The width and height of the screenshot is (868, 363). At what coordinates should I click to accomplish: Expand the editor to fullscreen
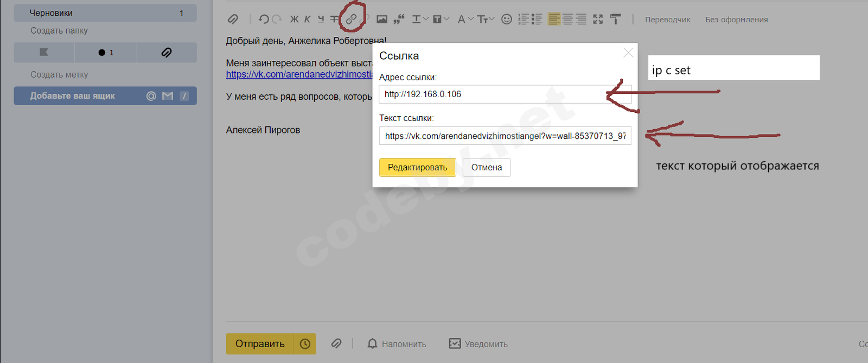coord(598,20)
